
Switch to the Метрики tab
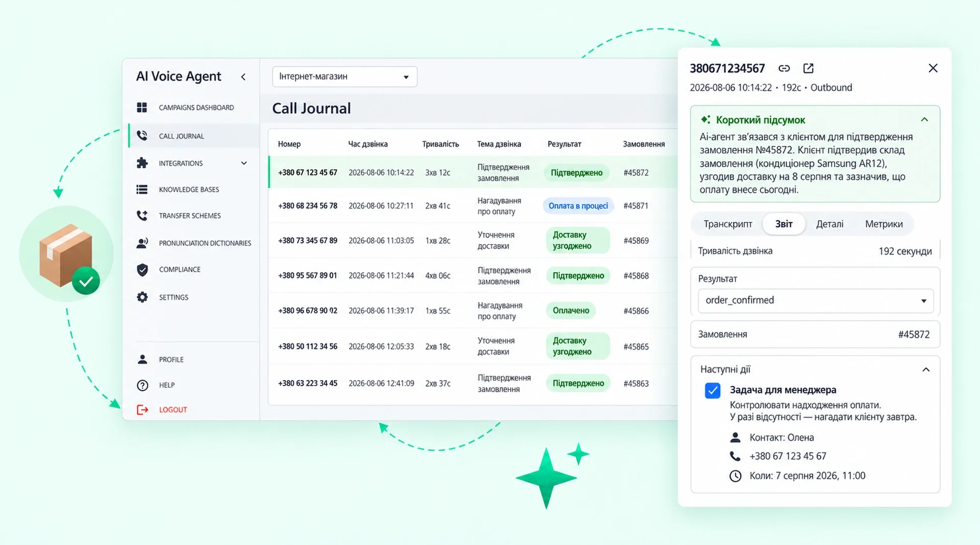click(884, 224)
